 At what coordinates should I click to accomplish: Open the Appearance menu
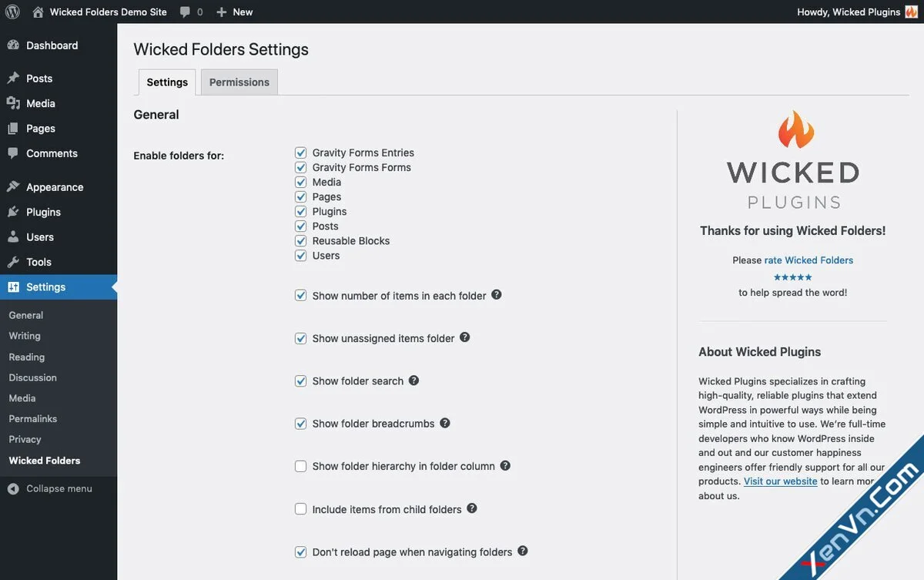(59, 187)
